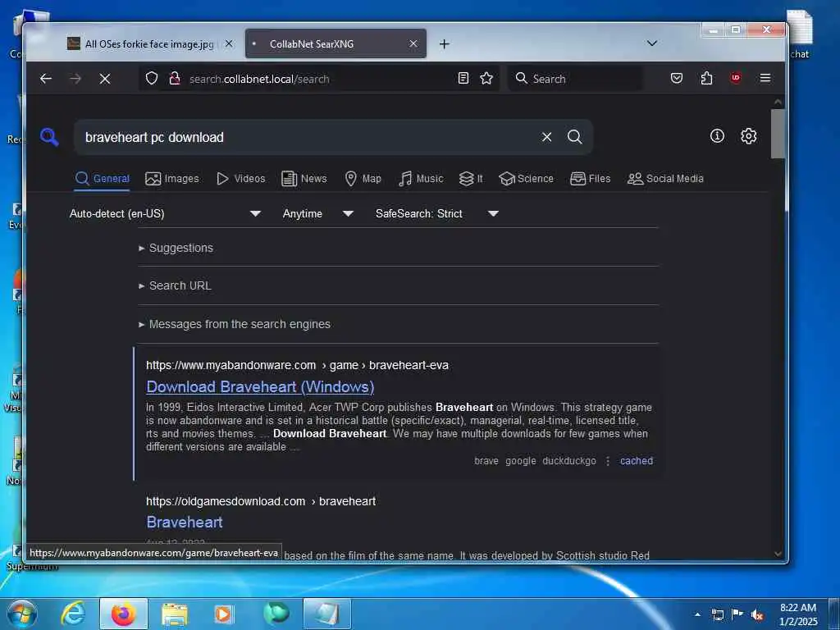Open the Auto-detect (en-US) language dropdown
This screenshot has width=840, height=630.
click(165, 213)
